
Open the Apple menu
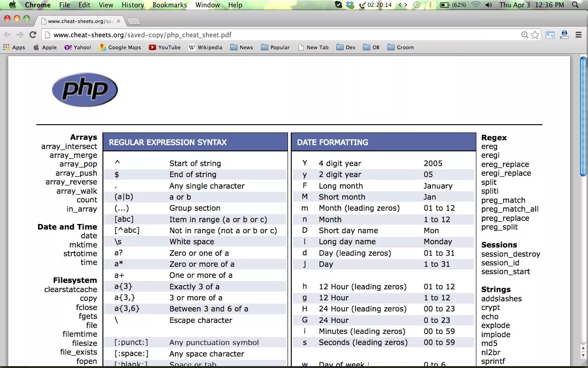tap(12, 5)
